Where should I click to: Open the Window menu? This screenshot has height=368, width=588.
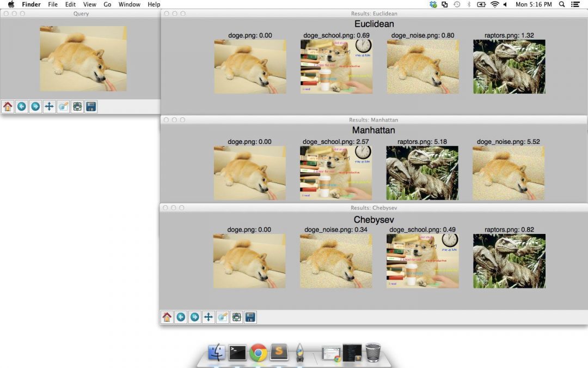click(130, 4)
